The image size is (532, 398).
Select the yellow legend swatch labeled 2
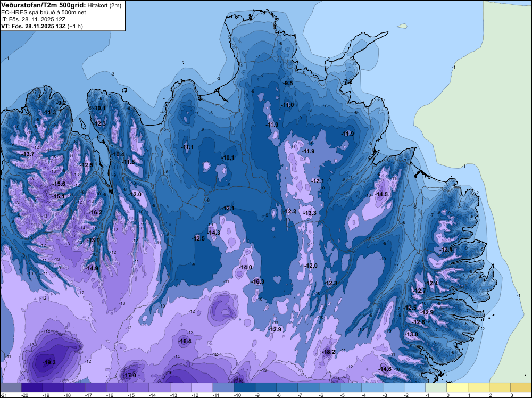(x=500, y=387)
